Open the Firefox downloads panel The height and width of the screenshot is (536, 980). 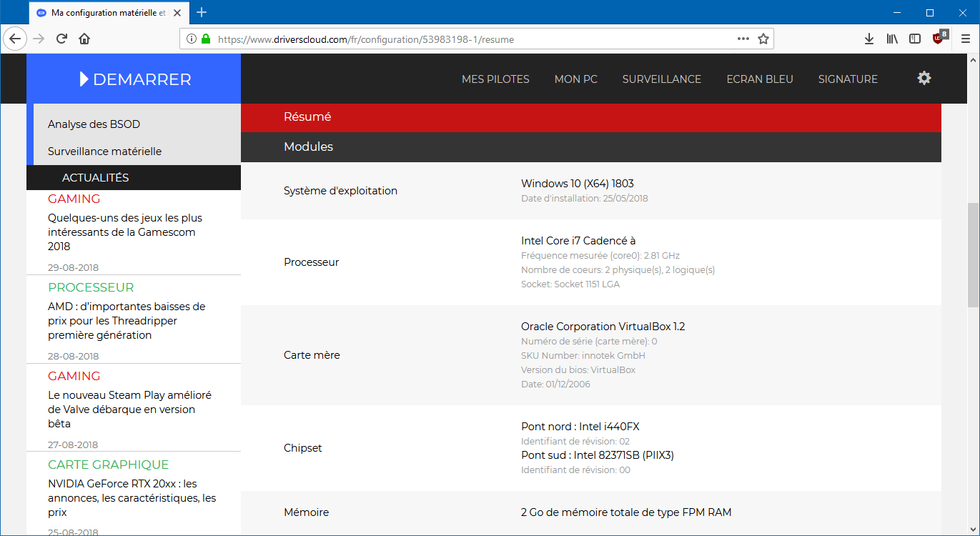click(869, 39)
